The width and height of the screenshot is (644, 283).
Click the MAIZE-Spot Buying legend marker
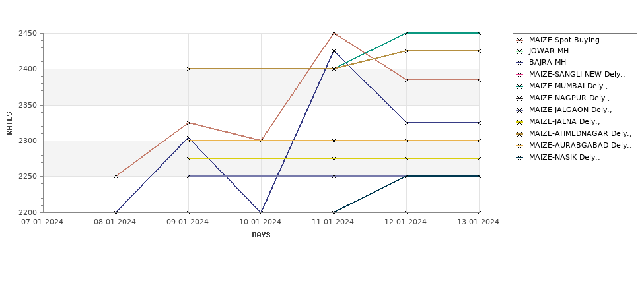click(x=520, y=40)
